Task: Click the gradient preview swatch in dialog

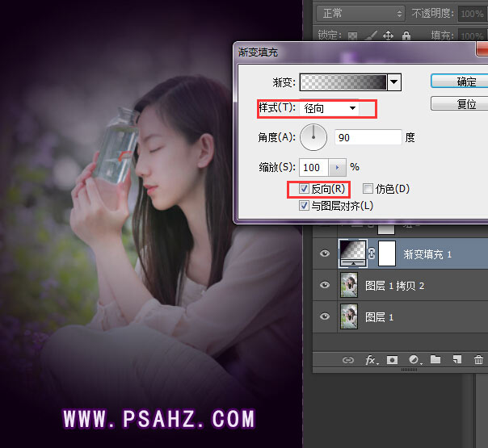Action: [x=343, y=82]
